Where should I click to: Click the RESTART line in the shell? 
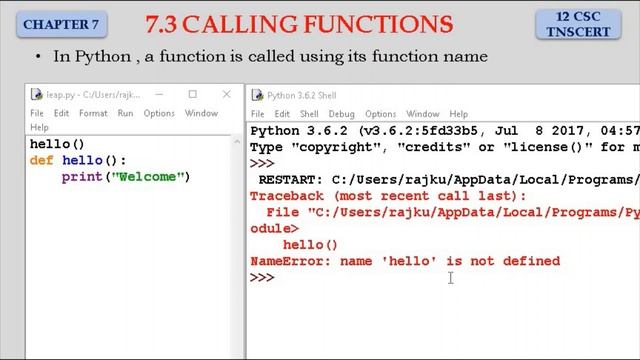click(449, 180)
